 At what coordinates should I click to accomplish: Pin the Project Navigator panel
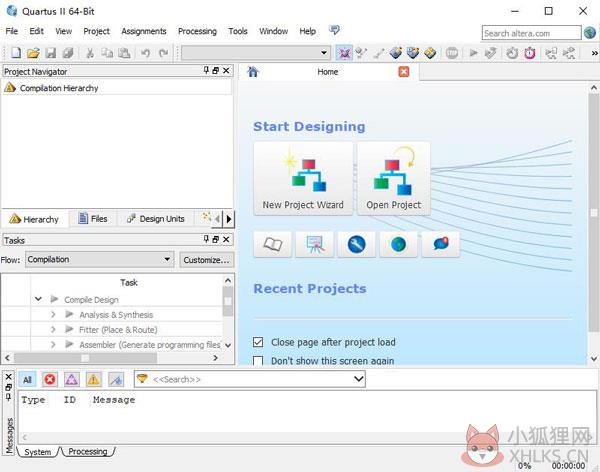[x=206, y=70]
